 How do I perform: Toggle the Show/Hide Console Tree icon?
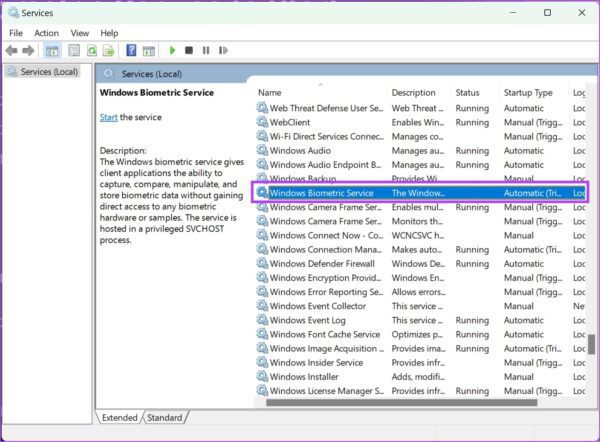tap(52, 51)
